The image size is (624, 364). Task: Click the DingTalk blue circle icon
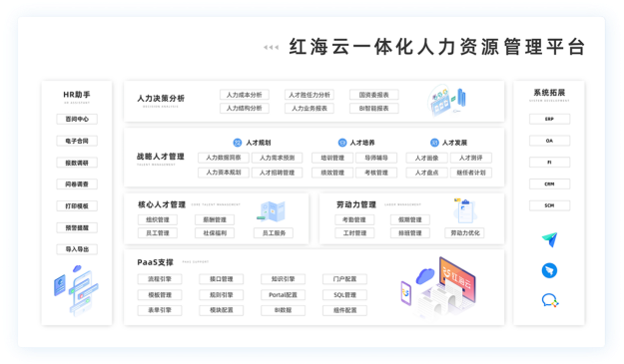point(549,270)
